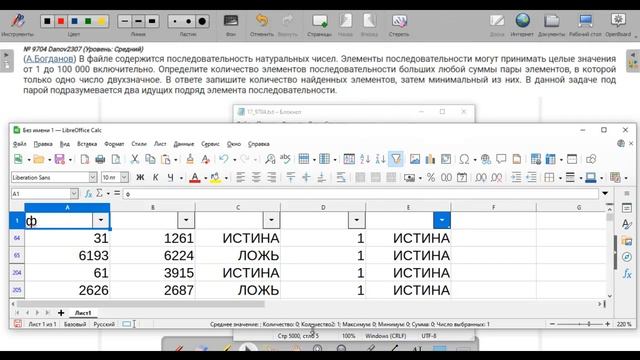Click the Clone formatting paintbrush icon

190,159
